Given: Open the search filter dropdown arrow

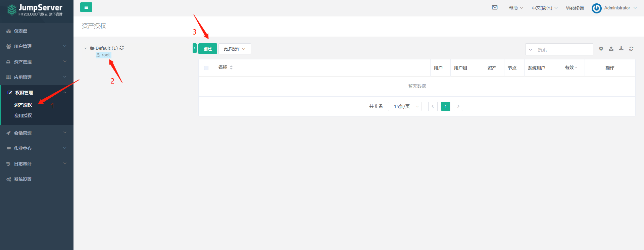Looking at the screenshot, I should 531,50.
